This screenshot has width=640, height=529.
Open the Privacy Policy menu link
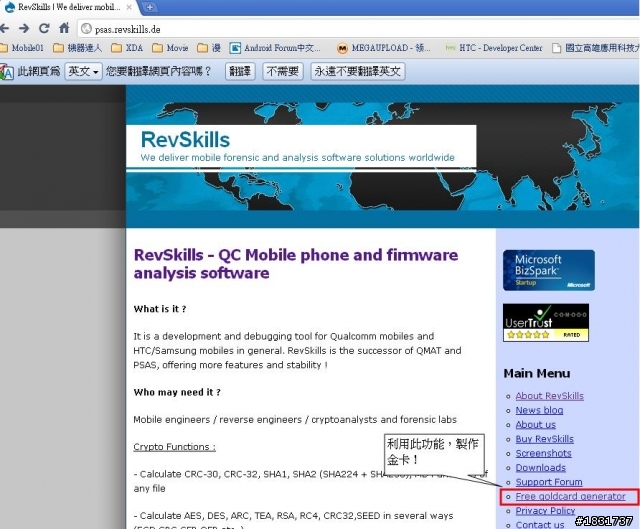[545, 511]
